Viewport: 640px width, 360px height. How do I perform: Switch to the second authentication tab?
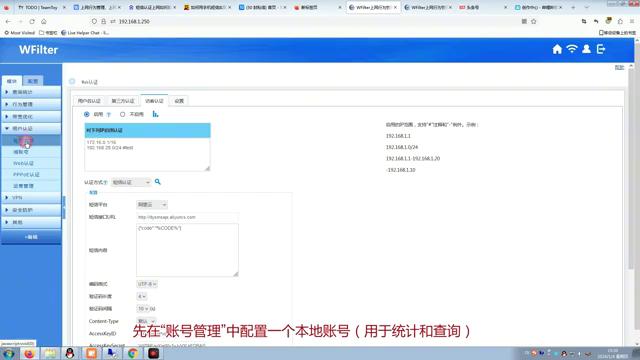coord(123,101)
